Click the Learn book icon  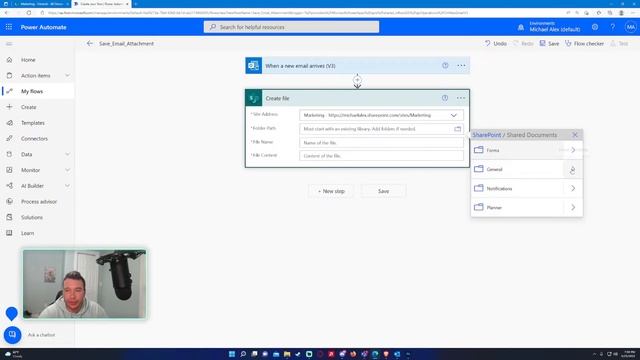pyautogui.click(x=9, y=233)
